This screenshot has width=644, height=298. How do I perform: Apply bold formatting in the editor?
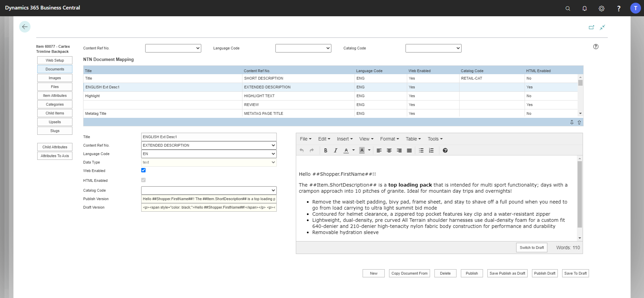click(326, 150)
